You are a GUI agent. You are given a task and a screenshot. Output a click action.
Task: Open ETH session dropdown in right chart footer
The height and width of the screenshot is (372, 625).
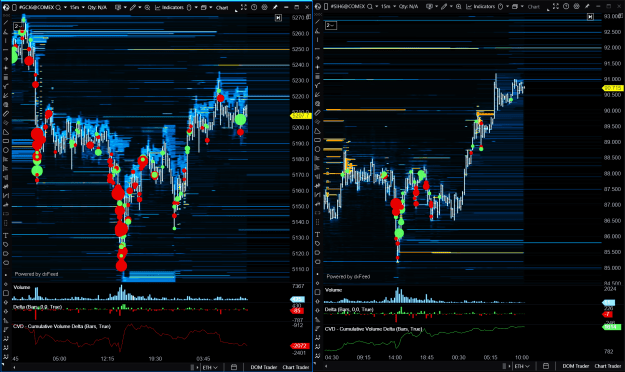coord(522,366)
